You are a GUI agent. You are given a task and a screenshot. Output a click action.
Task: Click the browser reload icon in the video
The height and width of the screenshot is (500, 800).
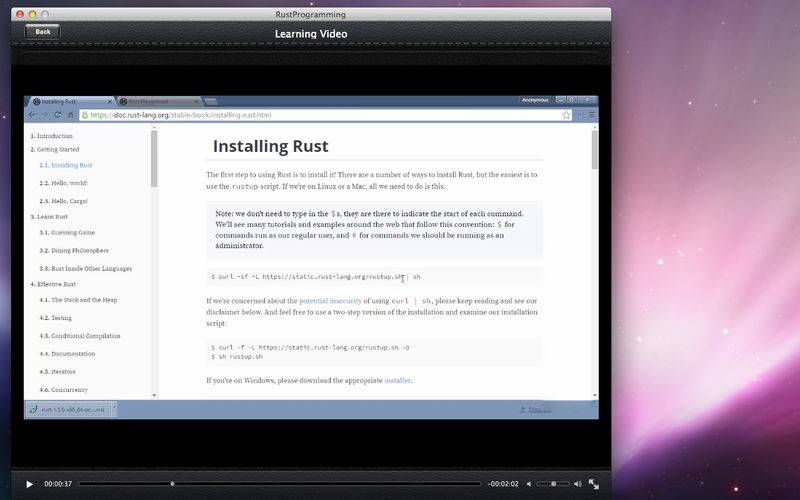click(58, 115)
